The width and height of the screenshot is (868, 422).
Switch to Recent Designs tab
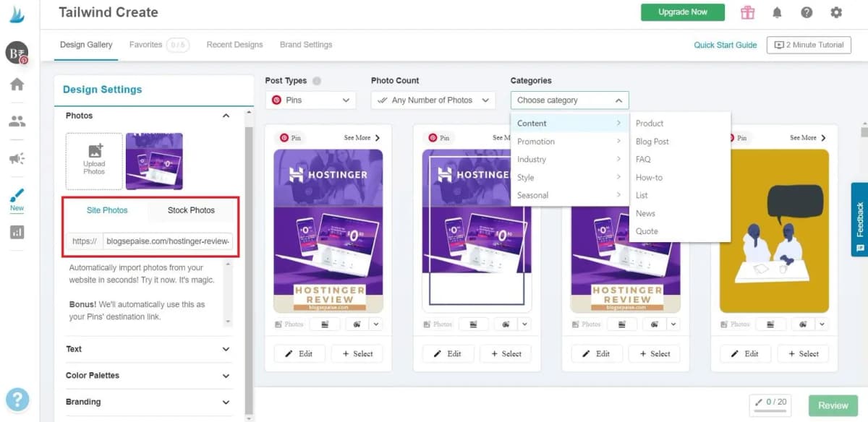click(234, 45)
